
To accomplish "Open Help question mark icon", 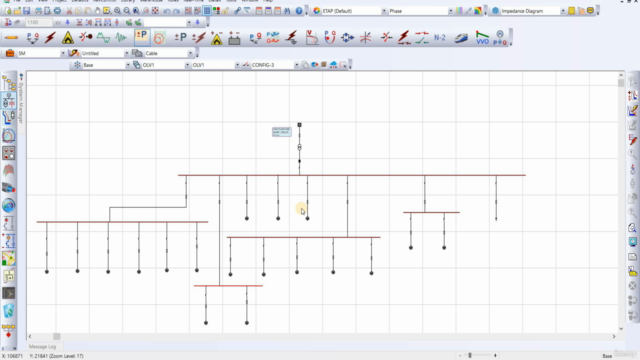I will pos(299,11).
